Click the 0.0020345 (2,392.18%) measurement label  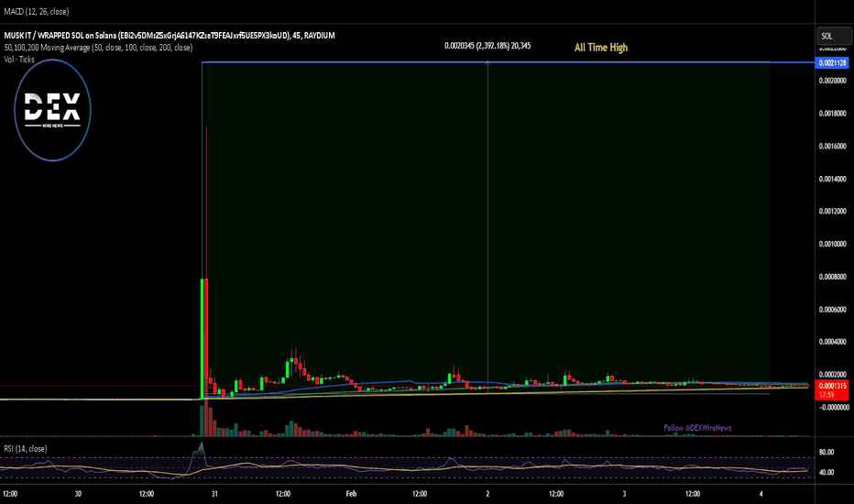487,46
